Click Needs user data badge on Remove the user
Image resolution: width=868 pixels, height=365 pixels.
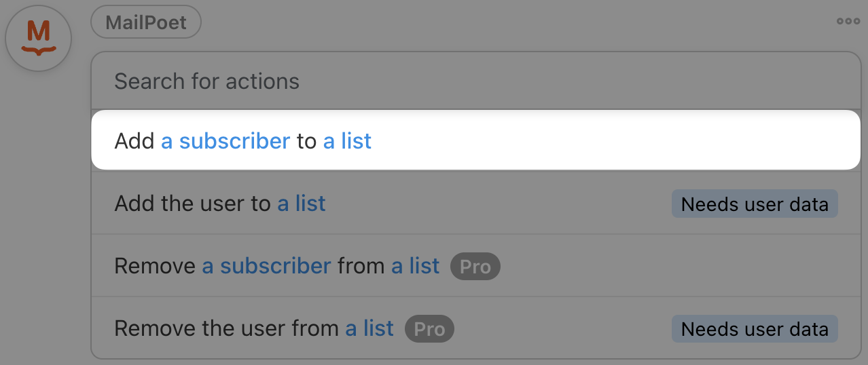tap(755, 329)
